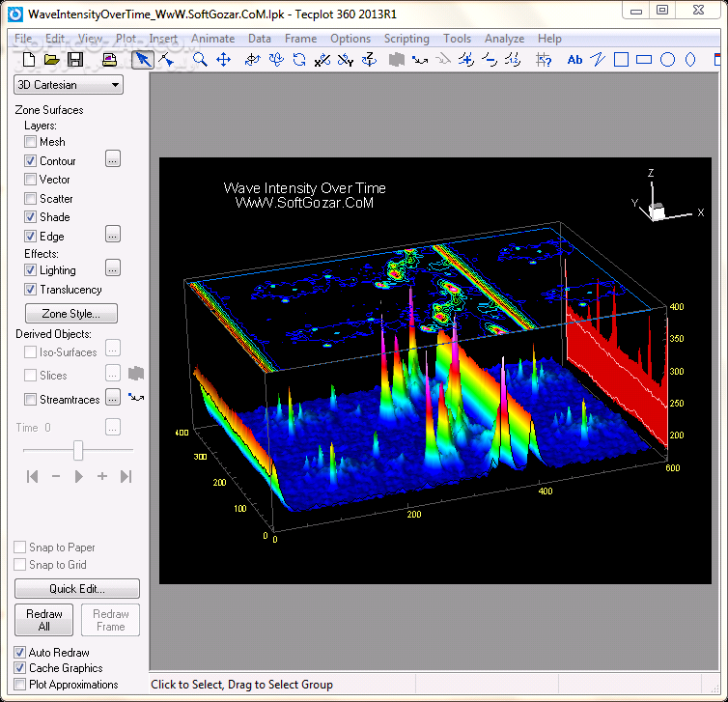Toggle the Lighting effect checkbox
728x702 pixels.
pos(30,269)
